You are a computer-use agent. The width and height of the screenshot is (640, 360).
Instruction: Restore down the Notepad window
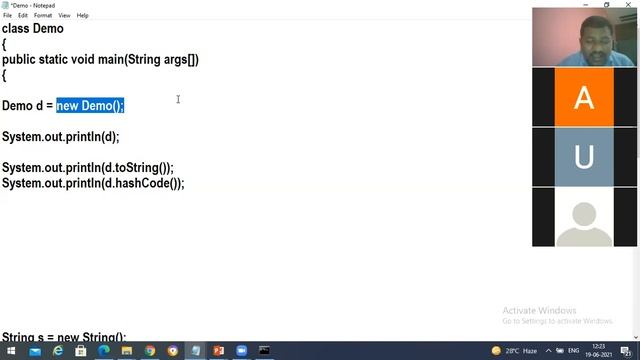pyautogui.click(x=607, y=5)
